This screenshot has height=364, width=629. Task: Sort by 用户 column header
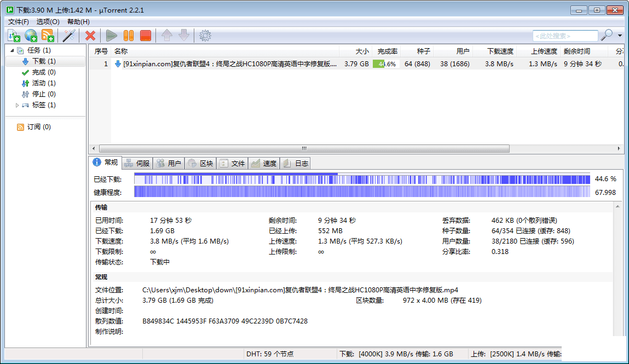pos(453,51)
